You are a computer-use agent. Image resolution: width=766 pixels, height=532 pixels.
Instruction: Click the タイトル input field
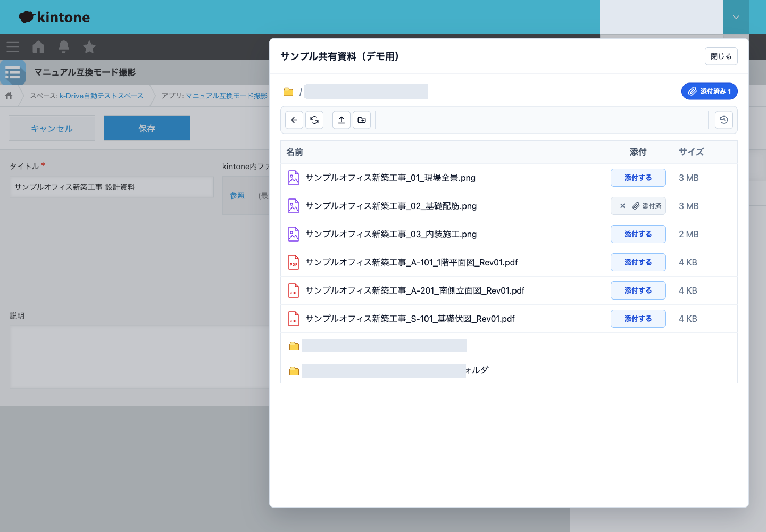(112, 187)
